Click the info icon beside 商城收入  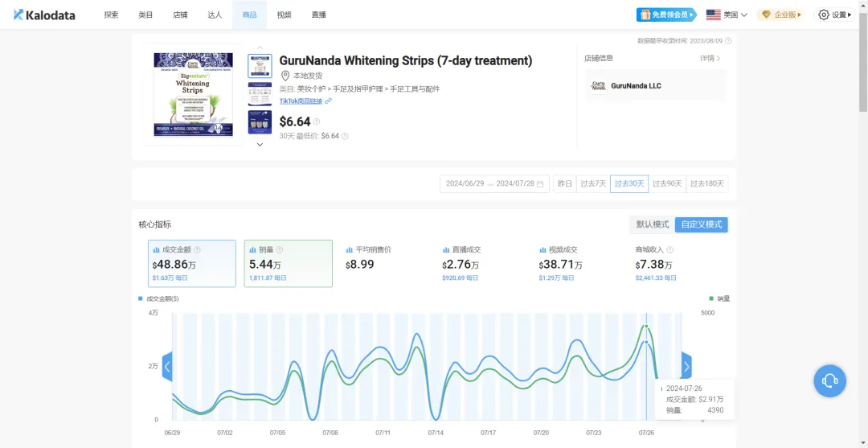click(669, 250)
